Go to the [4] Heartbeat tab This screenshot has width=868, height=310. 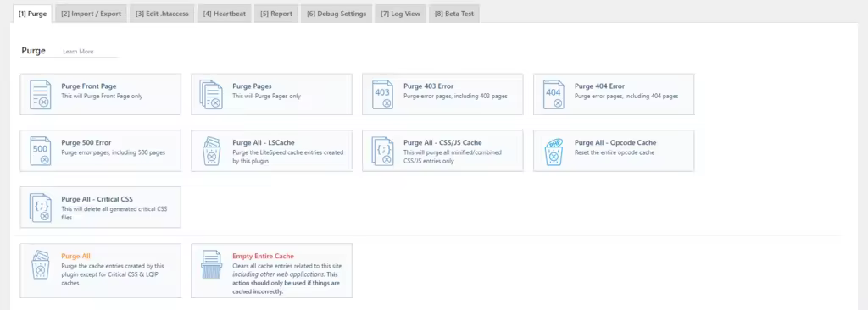224,14
